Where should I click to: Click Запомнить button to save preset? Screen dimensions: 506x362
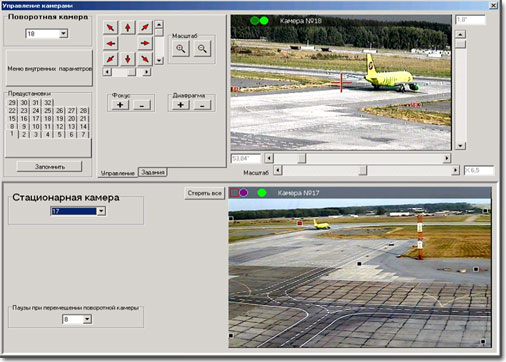point(49,166)
